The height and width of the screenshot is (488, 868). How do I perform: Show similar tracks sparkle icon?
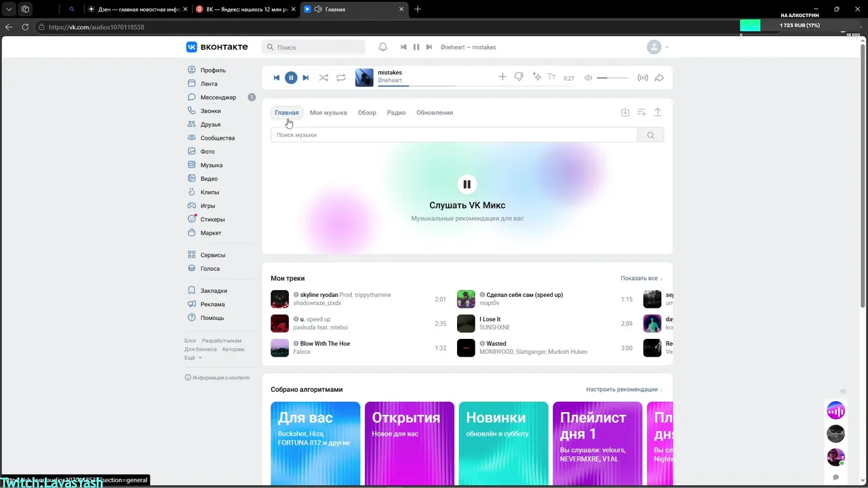click(536, 77)
